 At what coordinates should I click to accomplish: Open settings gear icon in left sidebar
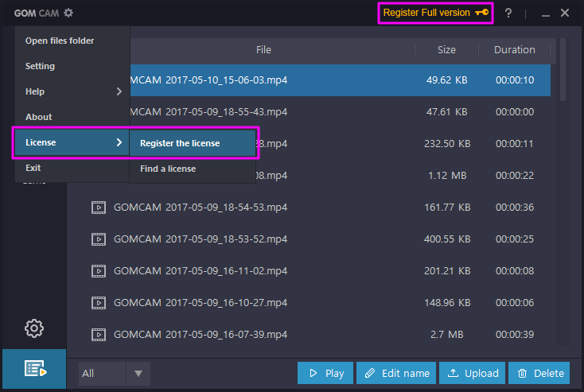tap(34, 328)
